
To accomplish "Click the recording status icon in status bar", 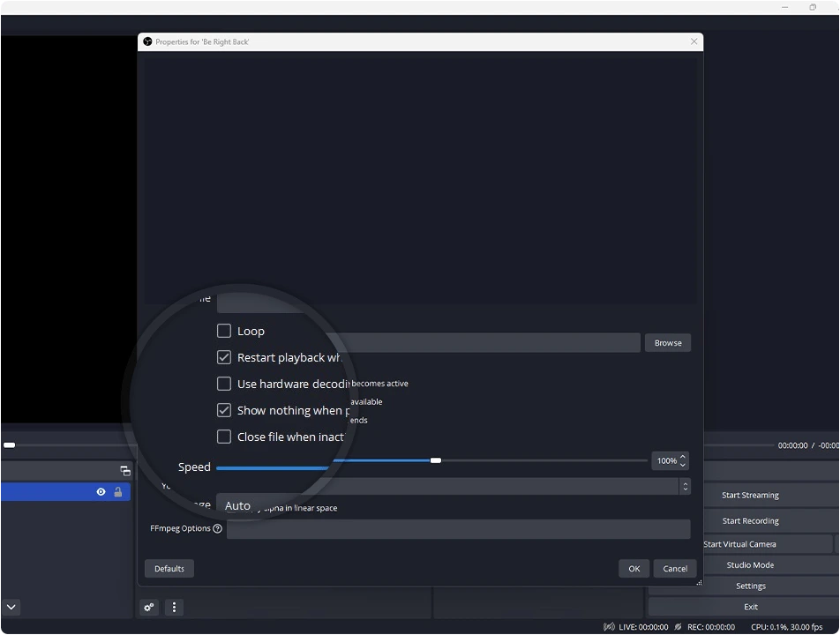I will [x=678, y=627].
